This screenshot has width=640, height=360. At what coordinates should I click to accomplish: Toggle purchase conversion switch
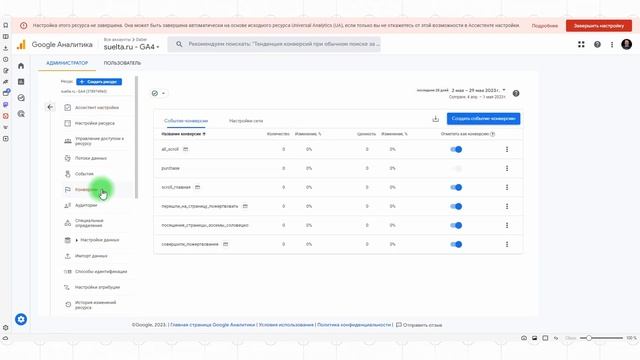point(456,168)
